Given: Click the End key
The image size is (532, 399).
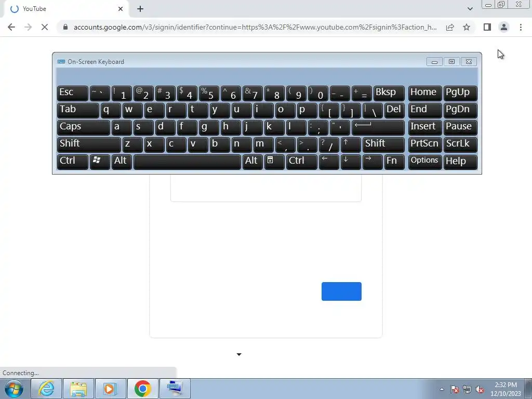Looking at the screenshot, I should (425, 110).
